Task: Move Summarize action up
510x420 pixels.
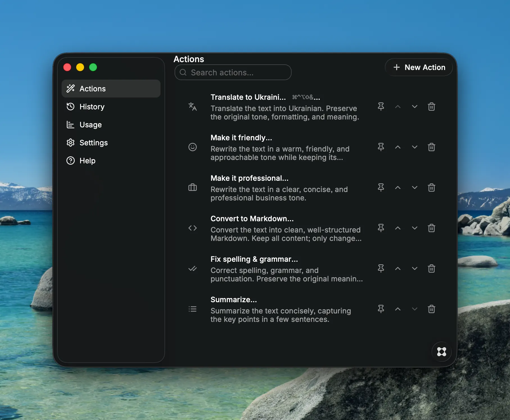Action: coord(398,309)
